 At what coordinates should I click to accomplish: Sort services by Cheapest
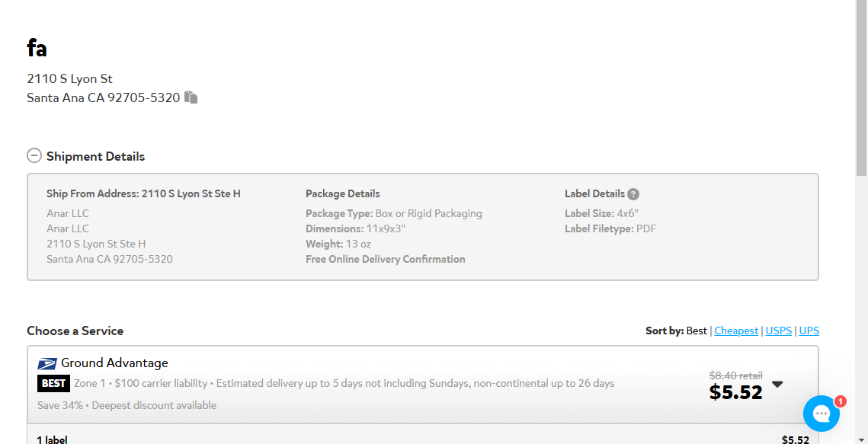[736, 331]
